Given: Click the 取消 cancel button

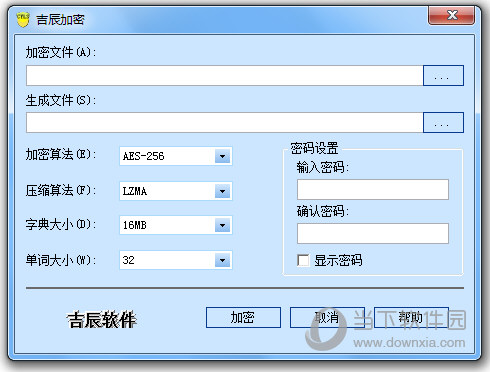Looking at the screenshot, I should click(x=327, y=317).
